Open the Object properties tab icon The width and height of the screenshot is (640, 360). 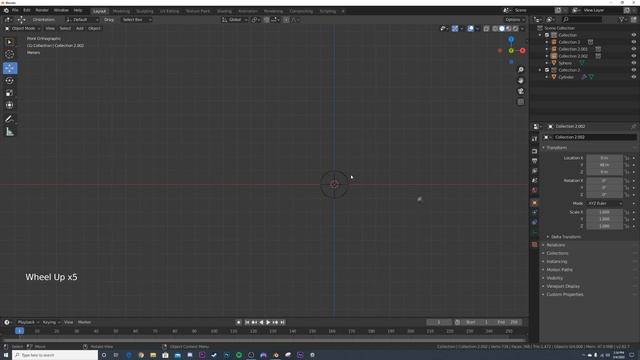[534, 202]
